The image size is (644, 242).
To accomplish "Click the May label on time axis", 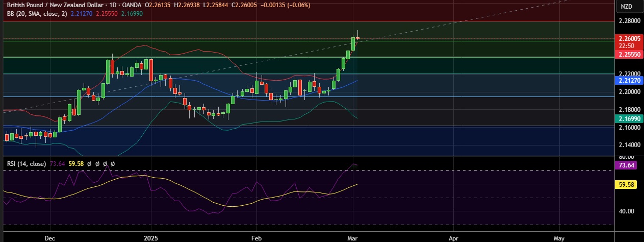I will (559, 238).
